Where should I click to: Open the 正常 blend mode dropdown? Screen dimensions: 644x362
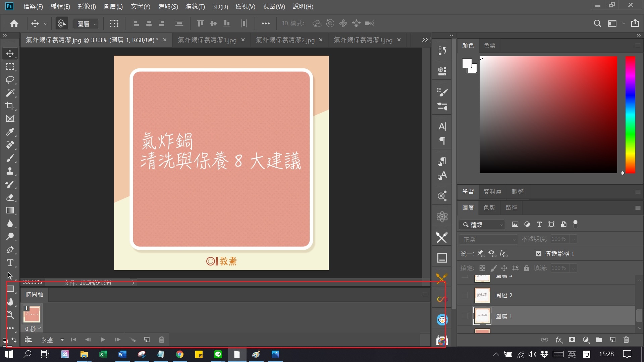[x=488, y=239]
